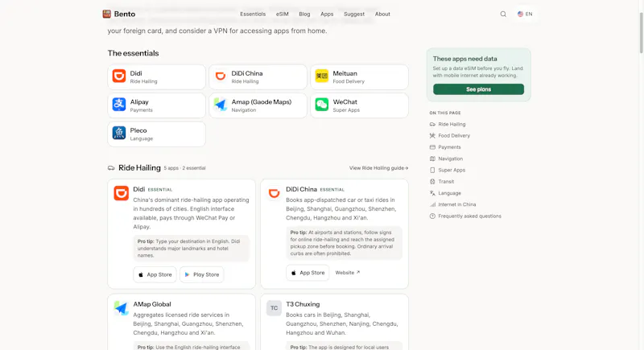Image resolution: width=644 pixels, height=350 pixels.
Task: Click the WeChat green icon
Action: (x=321, y=105)
